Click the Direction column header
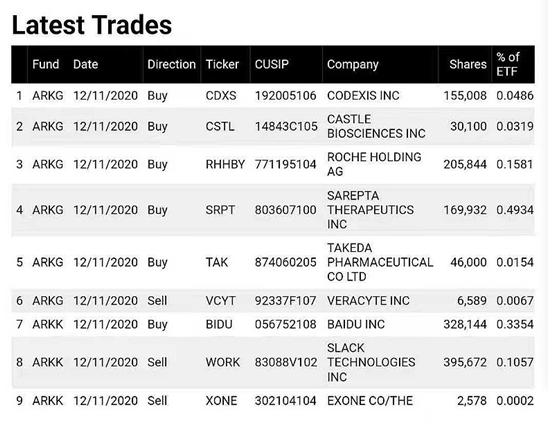 [x=172, y=64]
